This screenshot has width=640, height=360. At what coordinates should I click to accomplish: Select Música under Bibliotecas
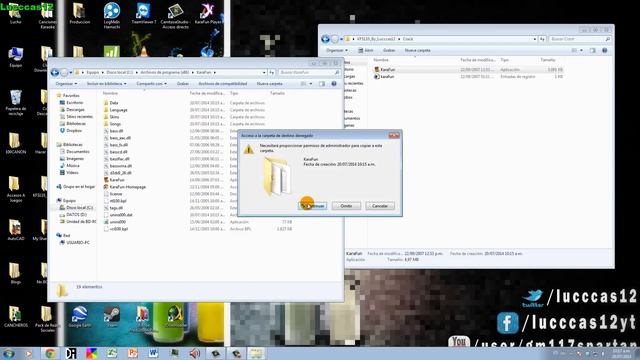(x=70, y=165)
